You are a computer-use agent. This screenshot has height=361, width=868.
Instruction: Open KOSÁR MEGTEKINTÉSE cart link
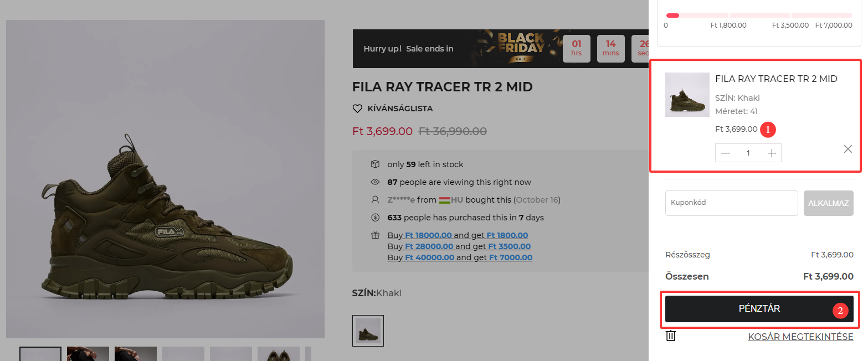[x=800, y=337]
